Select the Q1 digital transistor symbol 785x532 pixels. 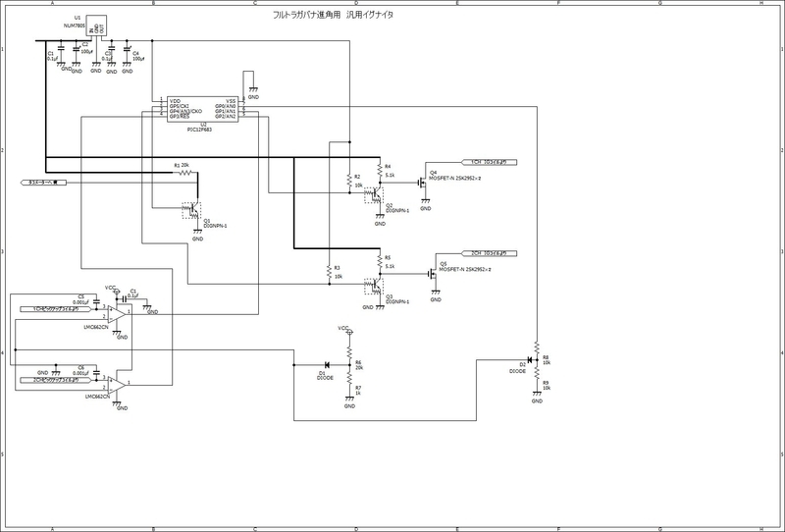coord(191,210)
